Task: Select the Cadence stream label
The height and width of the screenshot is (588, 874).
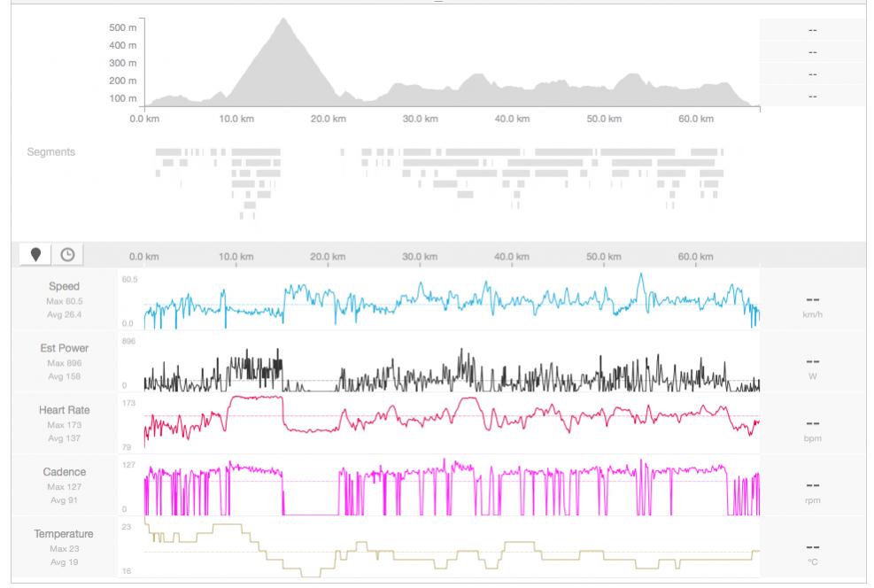Action: point(64,472)
